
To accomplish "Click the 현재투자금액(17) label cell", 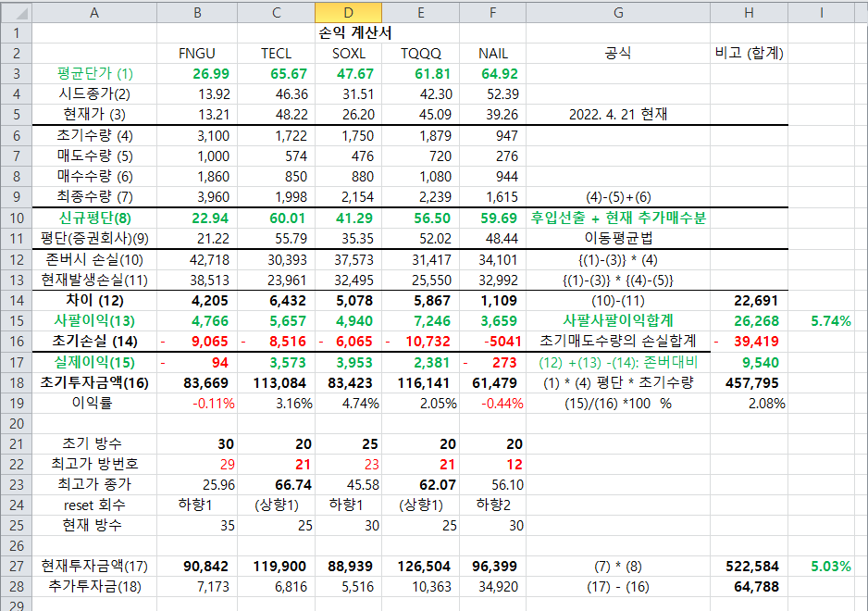I will pos(94,567).
